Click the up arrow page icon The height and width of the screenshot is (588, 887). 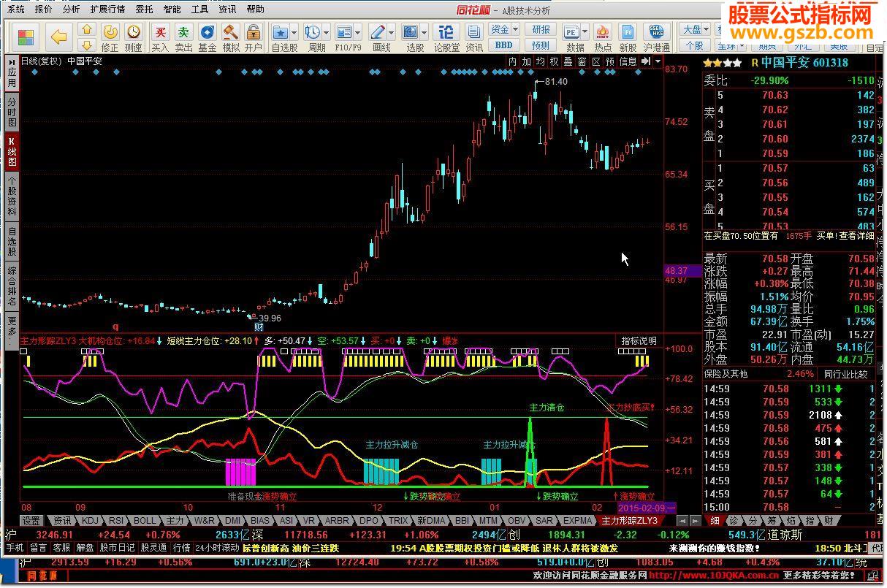pyautogui.click(x=86, y=30)
